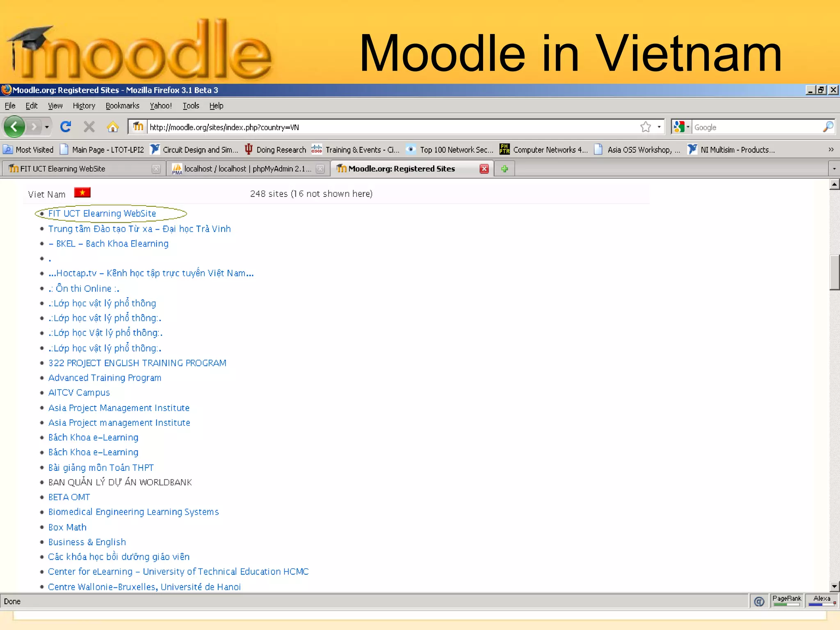The width and height of the screenshot is (840, 630).
Task: Open Bài giảng môn Toán THPT link
Action: 101,468
